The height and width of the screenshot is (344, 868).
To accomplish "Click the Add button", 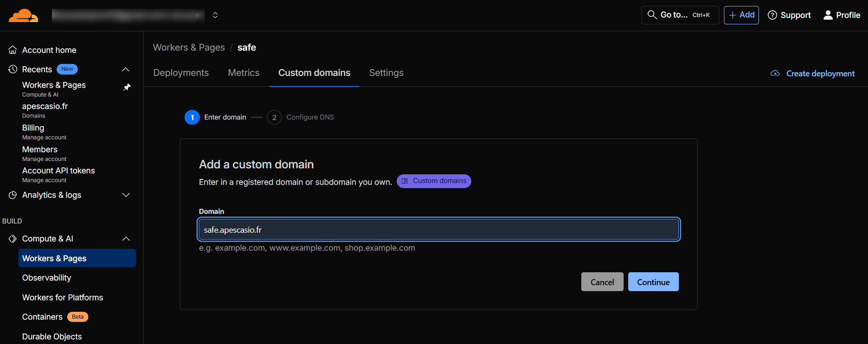I will click(x=741, y=15).
